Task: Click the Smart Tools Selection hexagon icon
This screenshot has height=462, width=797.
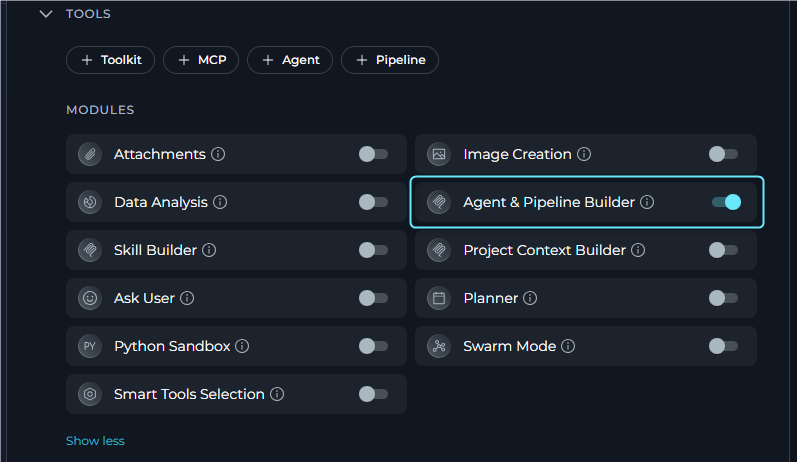Action: click(x=90, y=394)
